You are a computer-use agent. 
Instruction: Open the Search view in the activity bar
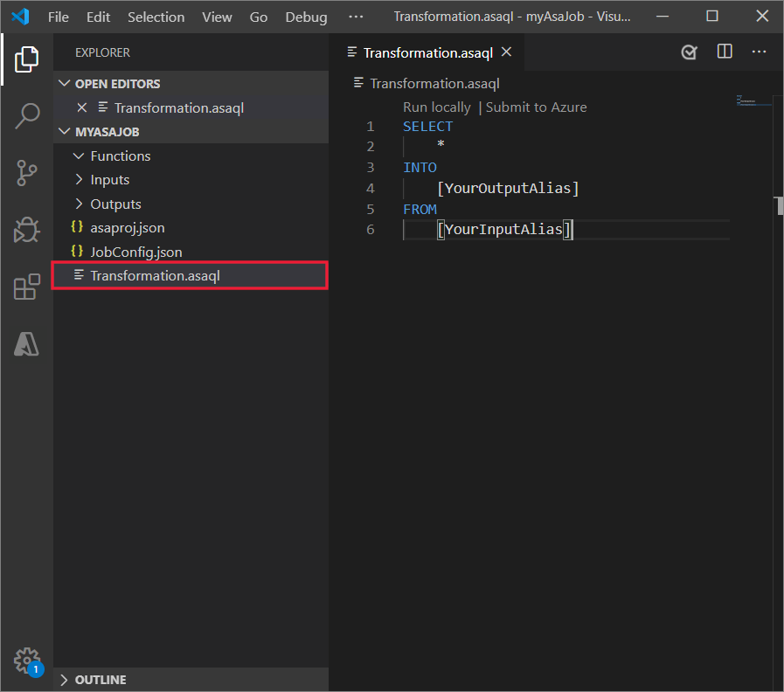(26, 115)
